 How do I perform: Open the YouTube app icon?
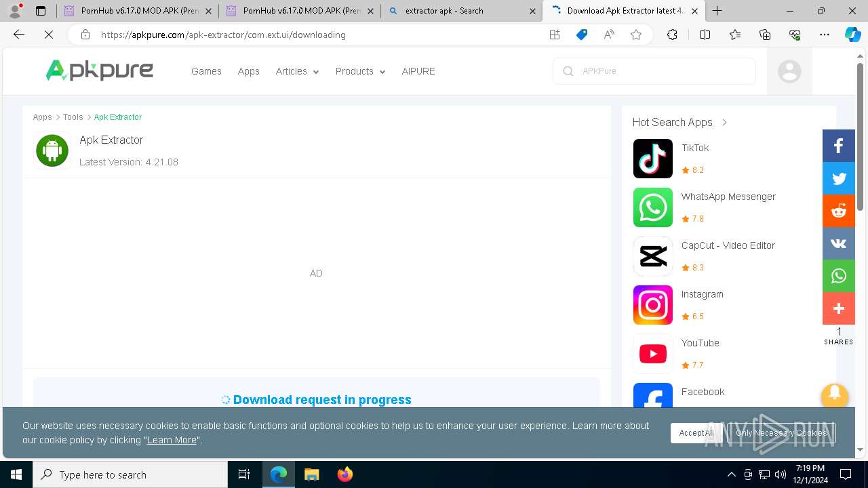(653, 354)
